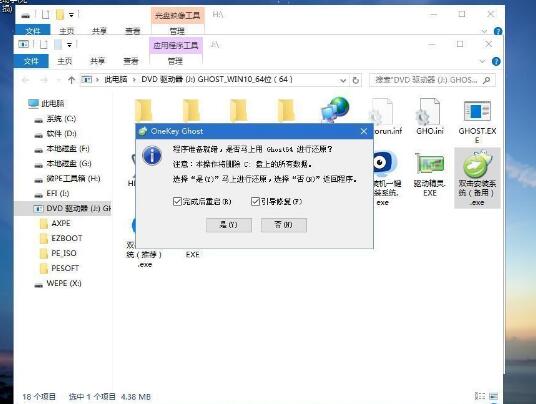The image size is (536, 404).
Task: Expand the ribbon chevron in J:\ window
Action: pos(482,62)
